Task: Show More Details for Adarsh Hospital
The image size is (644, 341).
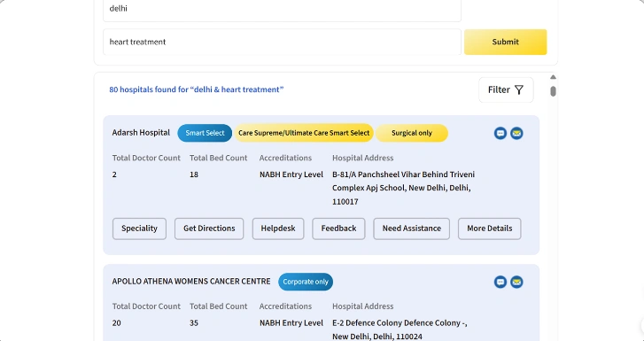Action: click(x=490, y=229)
